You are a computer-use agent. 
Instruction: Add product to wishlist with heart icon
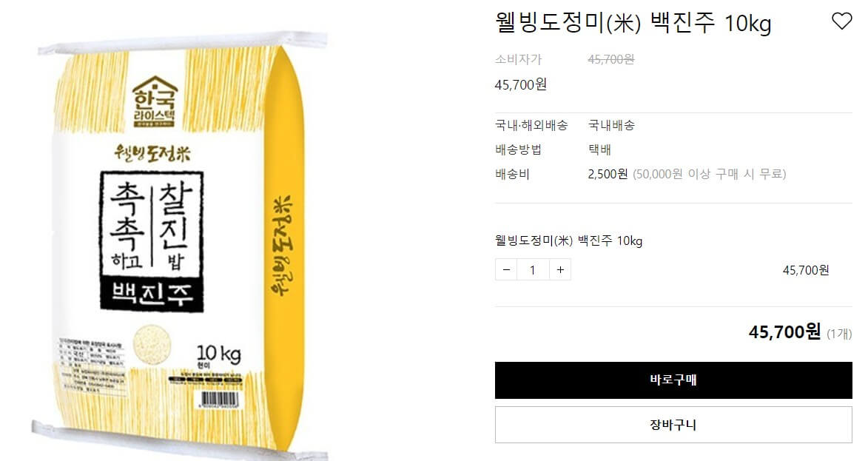[x=841, y=21]
